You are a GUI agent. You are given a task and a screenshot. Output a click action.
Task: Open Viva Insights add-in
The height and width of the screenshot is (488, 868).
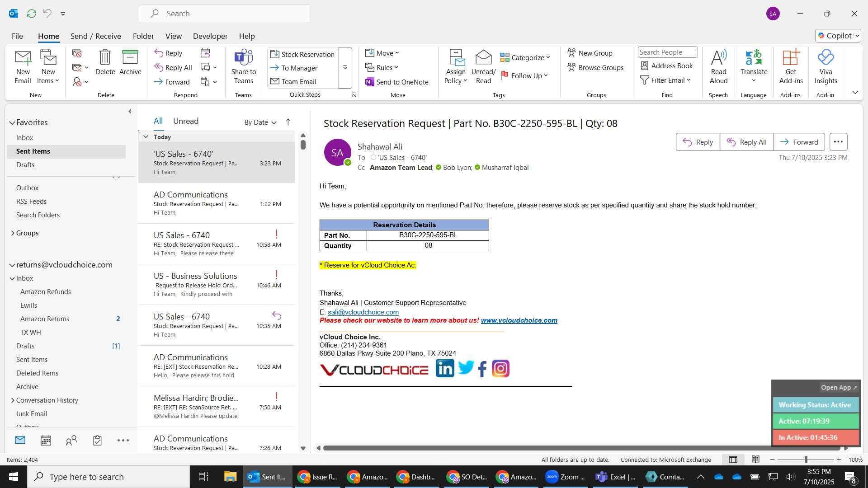tap(826, 67)
